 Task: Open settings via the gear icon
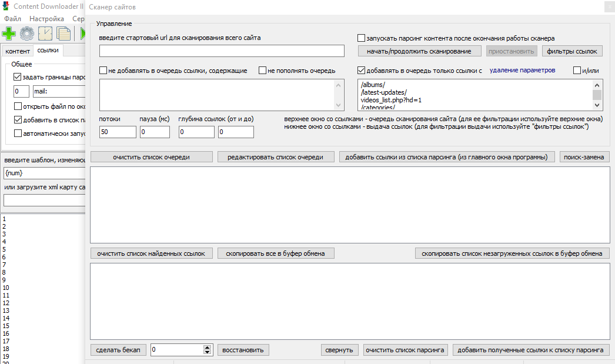click(27, 34)
